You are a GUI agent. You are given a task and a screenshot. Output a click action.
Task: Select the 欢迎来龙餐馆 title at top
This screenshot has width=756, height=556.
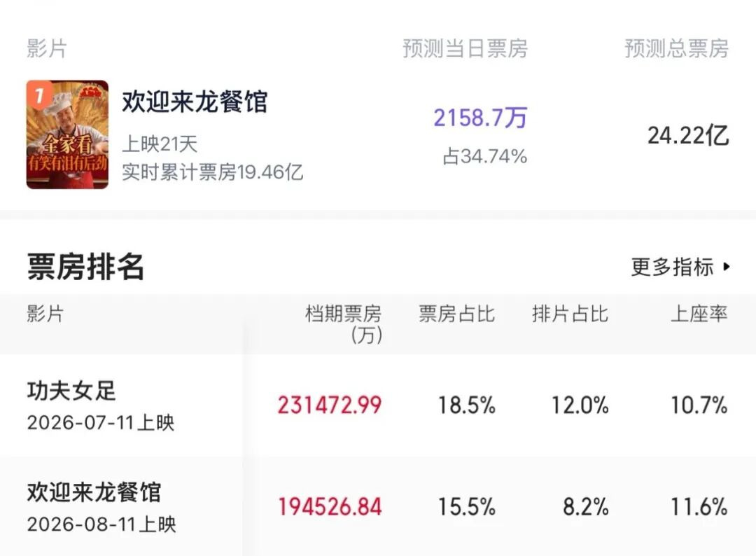(x=195, y=102)
